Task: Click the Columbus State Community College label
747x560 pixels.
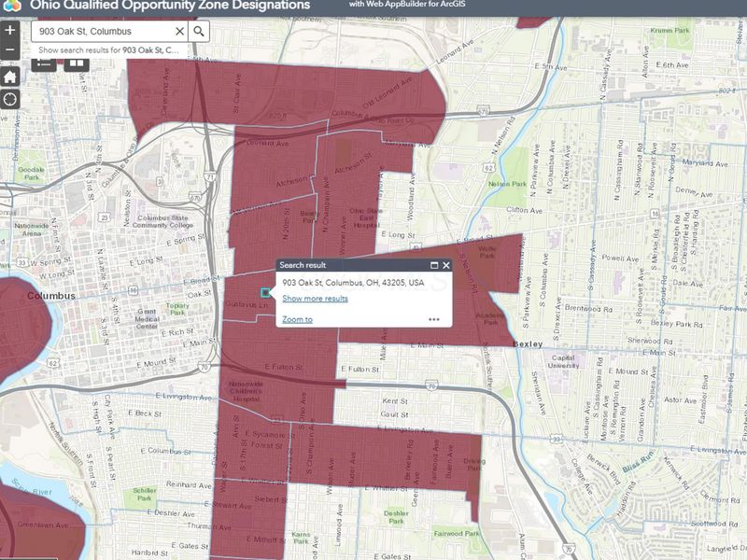Action: coord(162,221)
